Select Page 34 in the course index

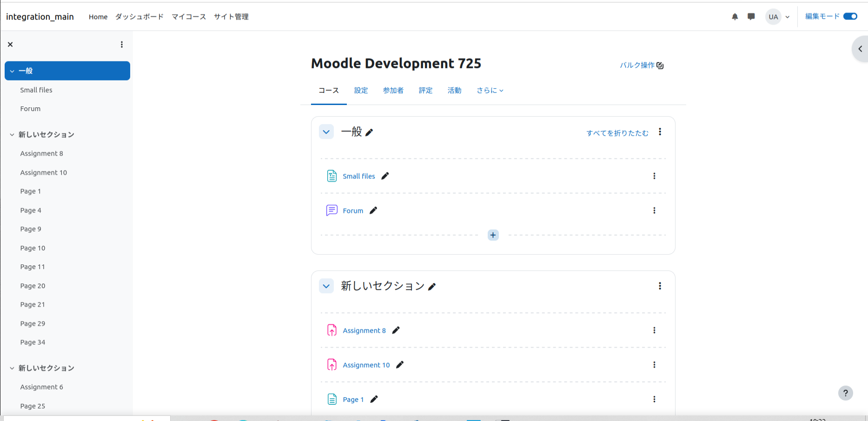[33, 342]
